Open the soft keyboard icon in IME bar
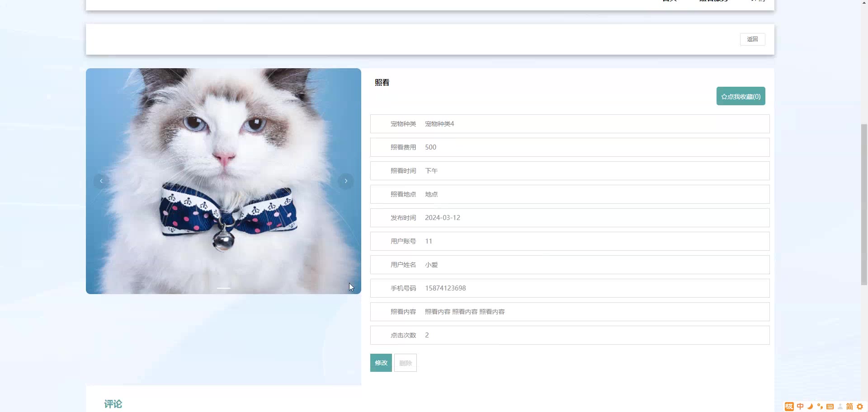The height and width of the screenshot is (412, 868). coord(830,407)
